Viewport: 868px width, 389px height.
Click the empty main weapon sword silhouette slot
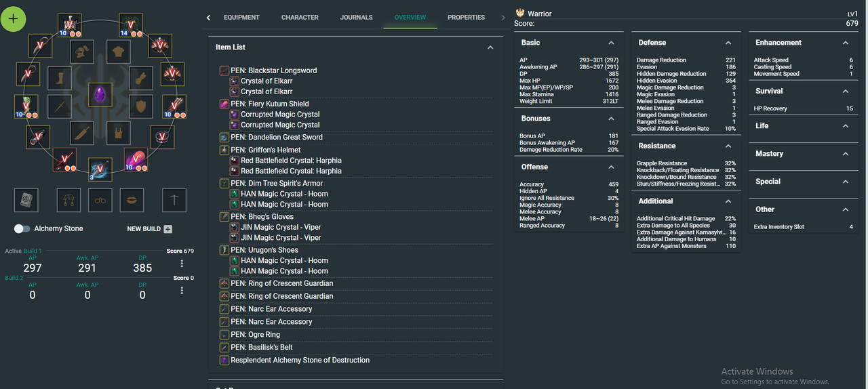(60, 106)
